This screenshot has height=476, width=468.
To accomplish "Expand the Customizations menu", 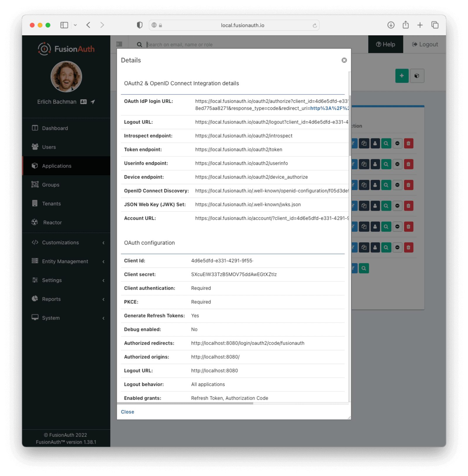I will coord(66,243).
